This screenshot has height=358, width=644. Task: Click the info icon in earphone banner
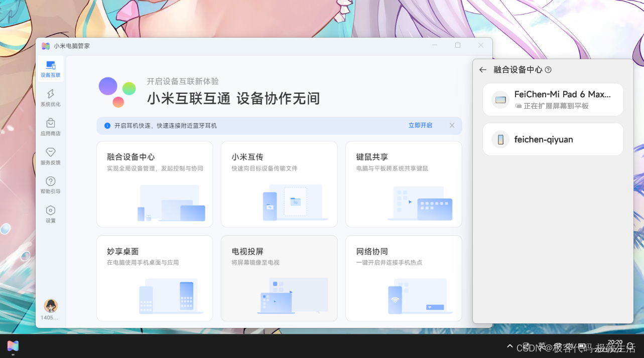107,125
